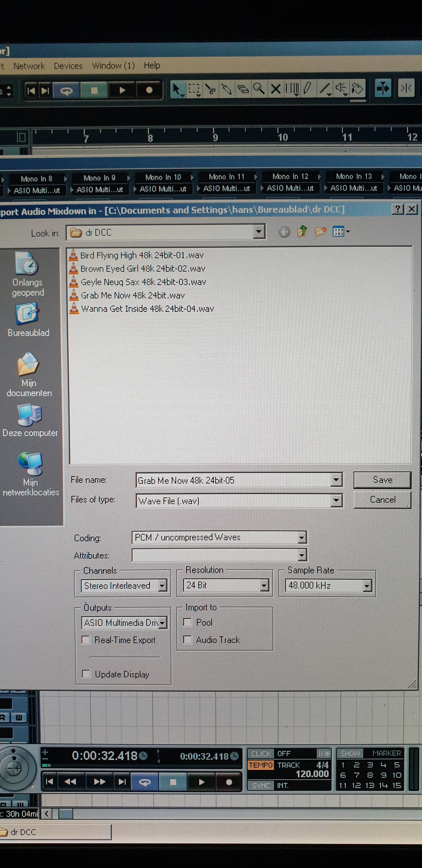Viewport: 422px width, 868px height.
Task: Click the Save button
Action: (x=382, y=479)
